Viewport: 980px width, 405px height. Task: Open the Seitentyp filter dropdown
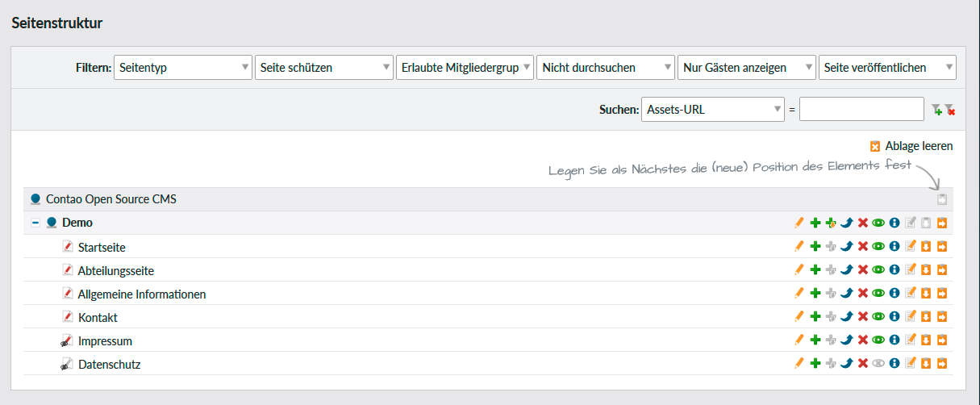(x=182, y=68)
